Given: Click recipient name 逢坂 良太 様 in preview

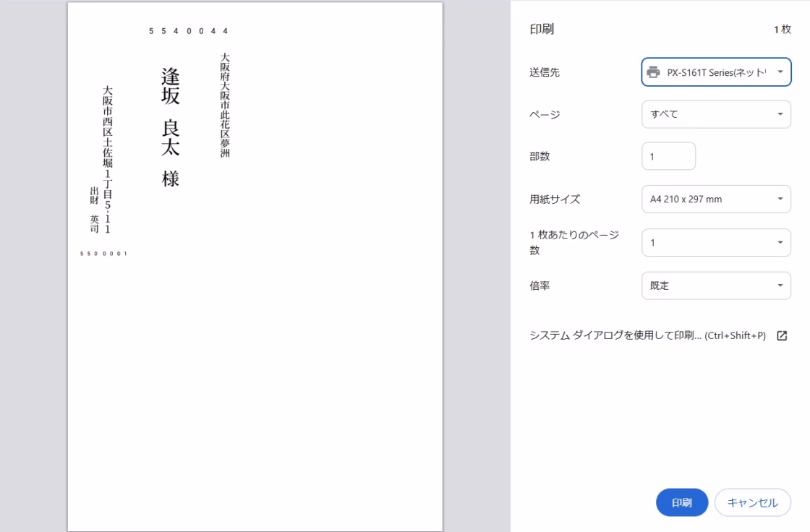Looking at the screenshot, I should pos(170,126).
